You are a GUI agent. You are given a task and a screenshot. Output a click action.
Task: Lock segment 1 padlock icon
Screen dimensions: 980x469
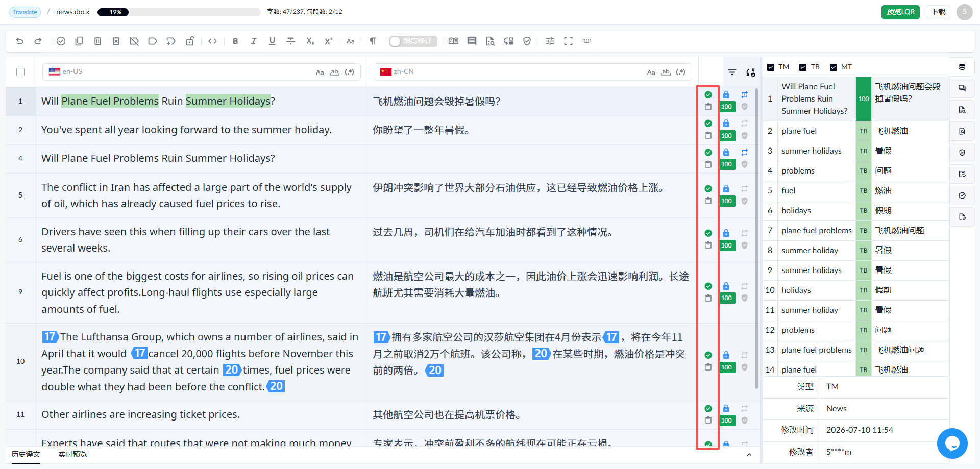[x=726, y=95]
